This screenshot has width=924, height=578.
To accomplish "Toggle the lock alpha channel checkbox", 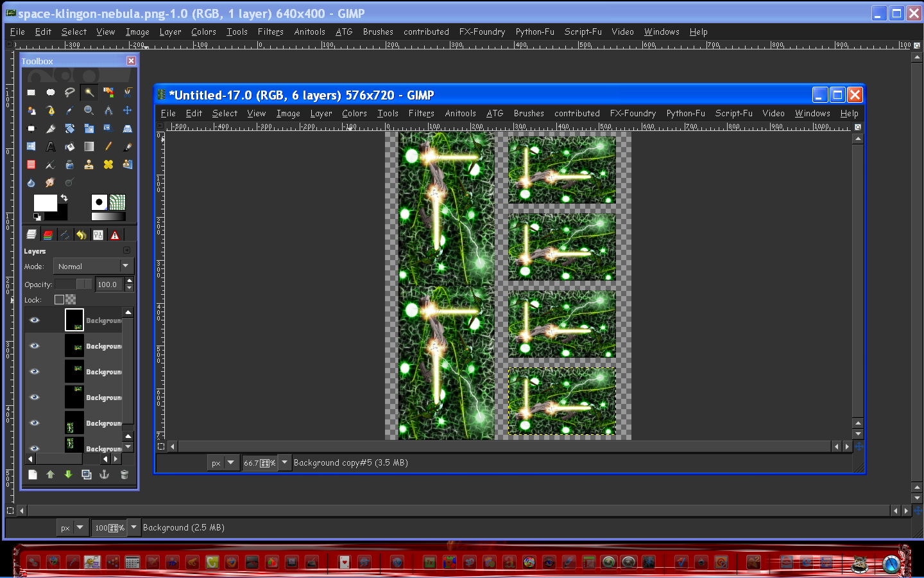I will click(x=71, y=299).
